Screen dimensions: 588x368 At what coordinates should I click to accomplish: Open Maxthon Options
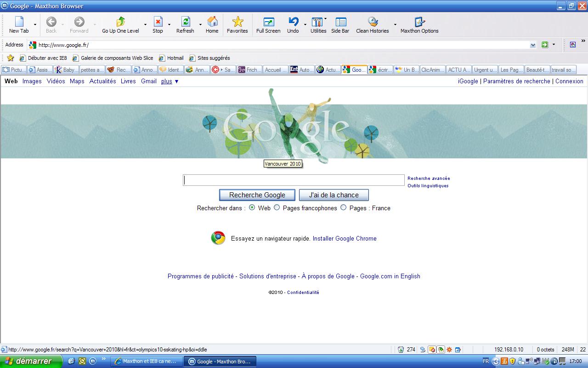(419, 25)
